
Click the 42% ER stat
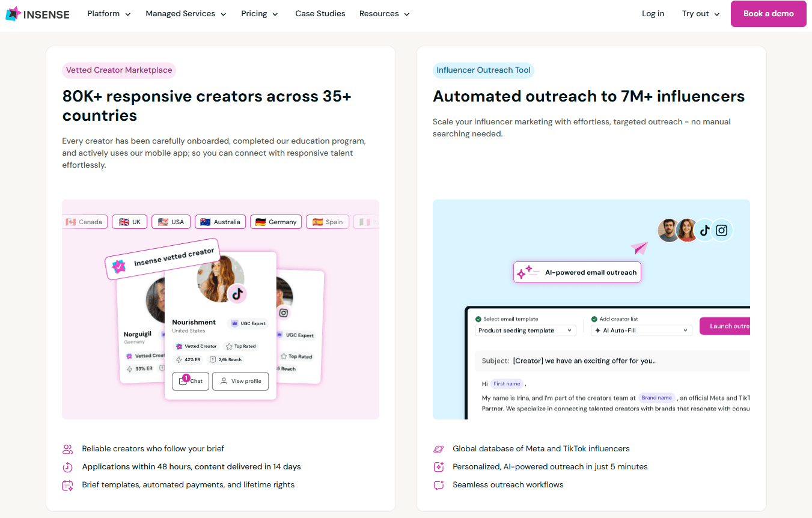189,359
